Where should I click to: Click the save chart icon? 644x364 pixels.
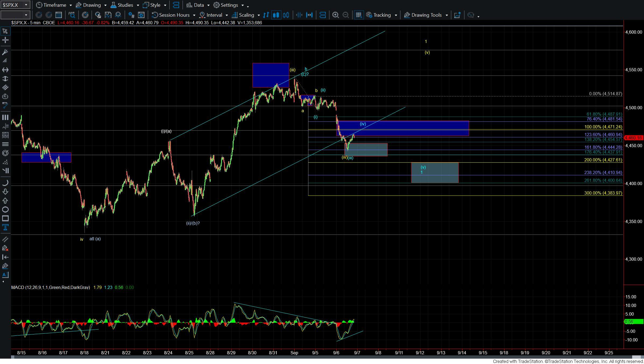(108, 15)
